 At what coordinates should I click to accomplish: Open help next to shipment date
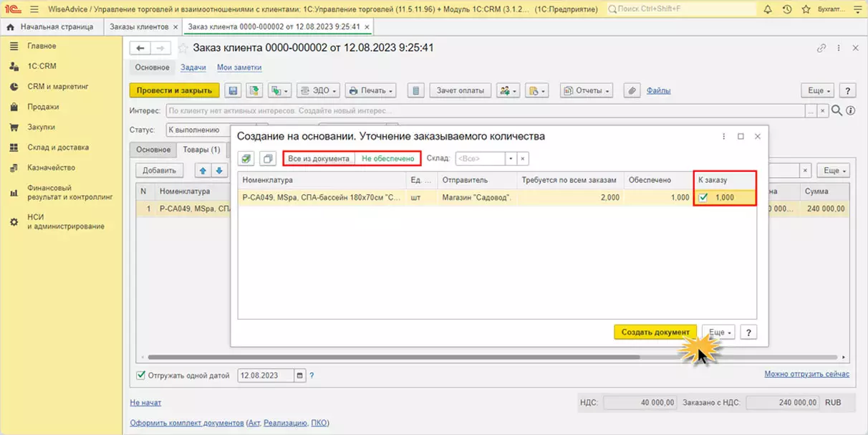pyautogui.click(x=312, y=375)
